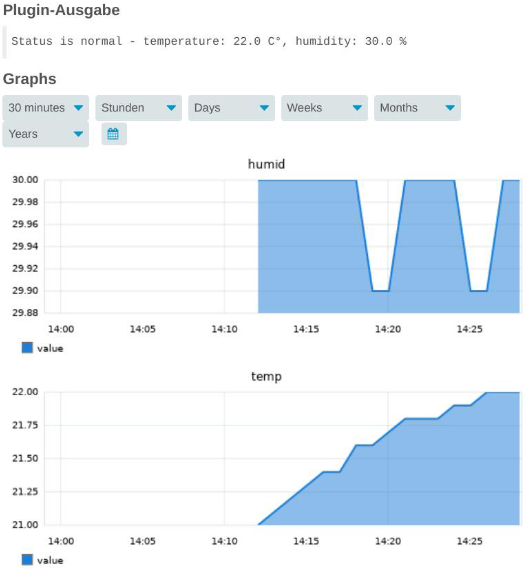The image size is (531, 573).
Task: Click the 14:15 marker on temp graph axis
Action: point(306,541)
